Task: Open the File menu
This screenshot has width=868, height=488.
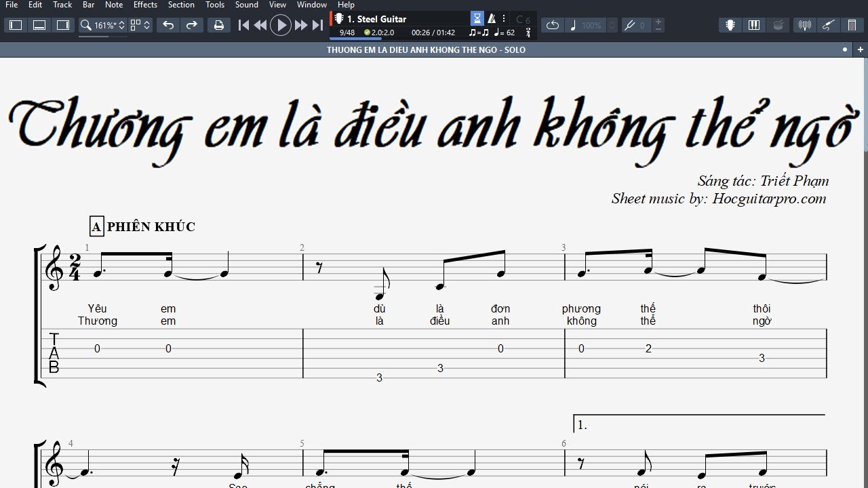Action: coord(12,5)
